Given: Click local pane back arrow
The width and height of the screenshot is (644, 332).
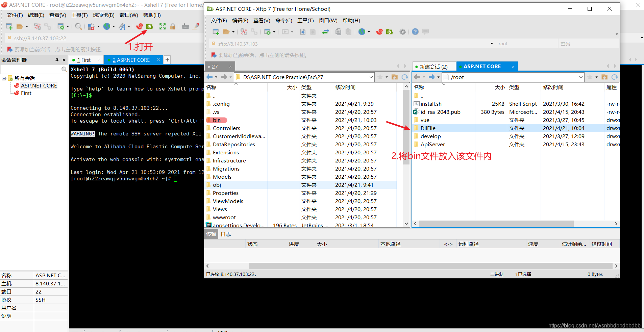Looking at the screenshot, I should 209,77.
